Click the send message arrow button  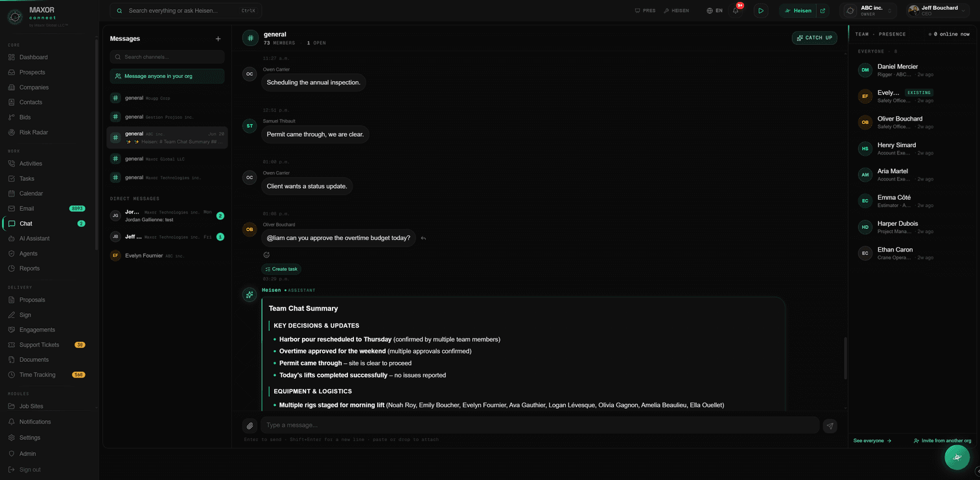[830, 426]
